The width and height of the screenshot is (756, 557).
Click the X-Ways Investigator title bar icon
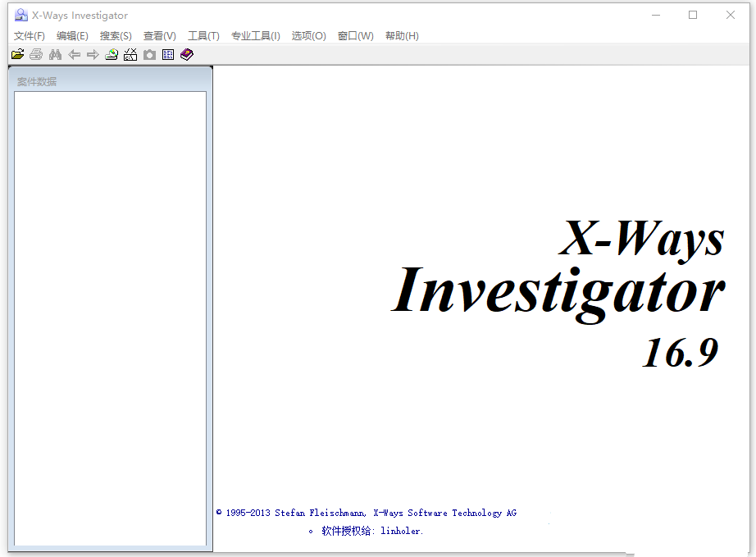click(20, 15)
